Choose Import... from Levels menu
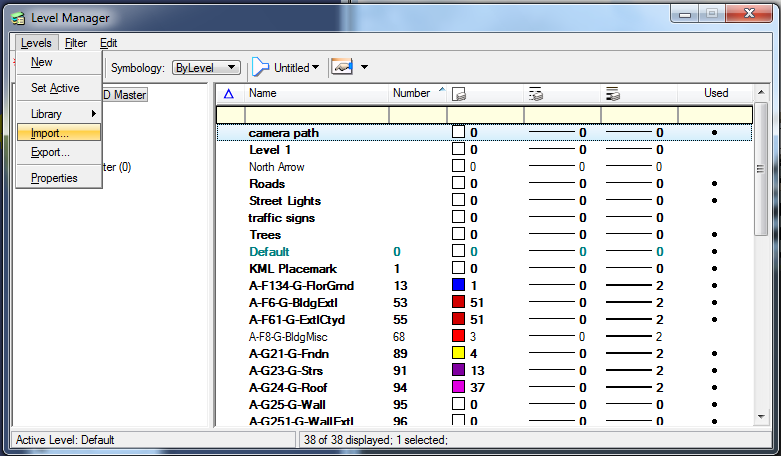The width and height of the screenshot is (781, 456). [x=59, y=133]
